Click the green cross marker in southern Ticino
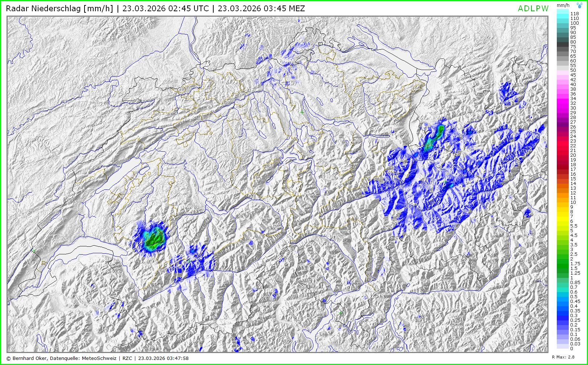The height and width of the screenshot is (365, 588). (340, 312)
